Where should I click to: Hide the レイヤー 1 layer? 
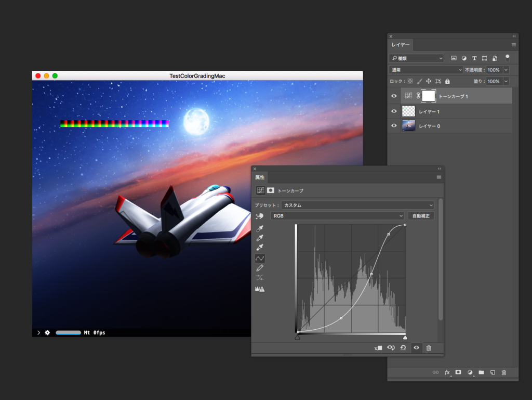tap(394, 111)
